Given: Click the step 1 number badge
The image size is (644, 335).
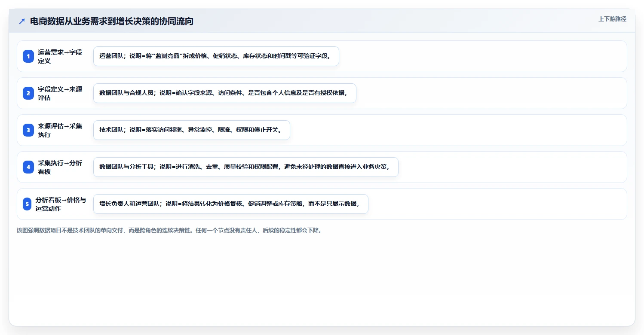Looking at the screenshot, I should pos(28,56).
